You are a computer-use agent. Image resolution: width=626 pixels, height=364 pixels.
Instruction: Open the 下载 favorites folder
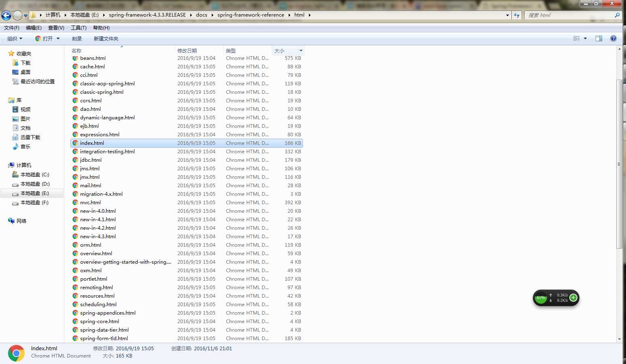click(x=21, y=63)
